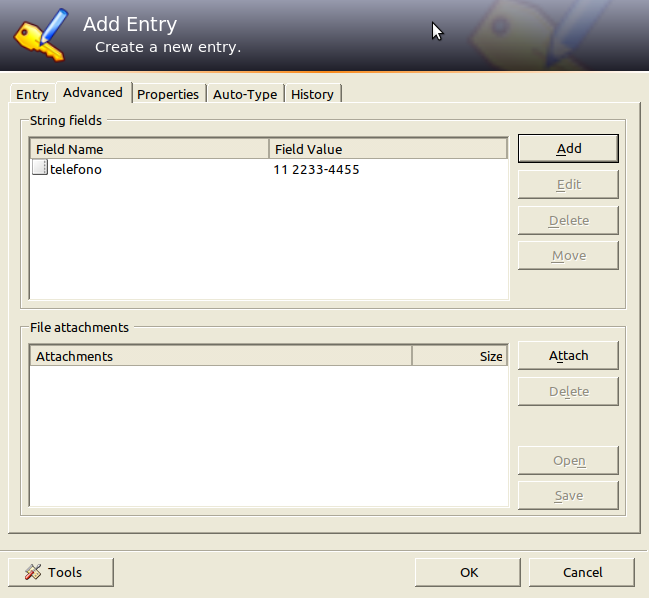This screenshot has width=649, height=598.
Task: Open the Tools menu button
Action: pyautogui.click(x=60, y=572)
